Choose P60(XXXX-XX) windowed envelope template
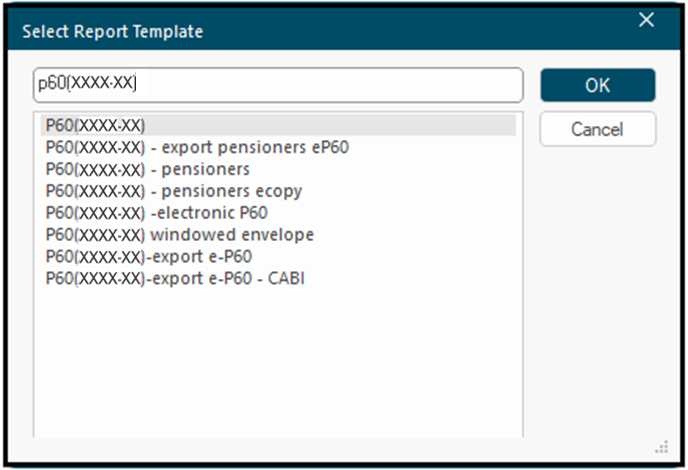This screenshot has width=688, height=470. point(179,235)
